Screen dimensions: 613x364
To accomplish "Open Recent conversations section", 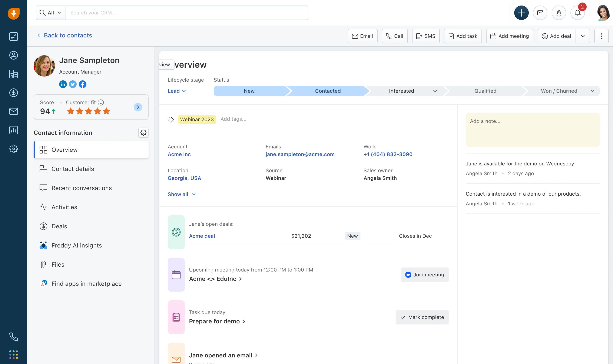I will [x=91, y=188].
